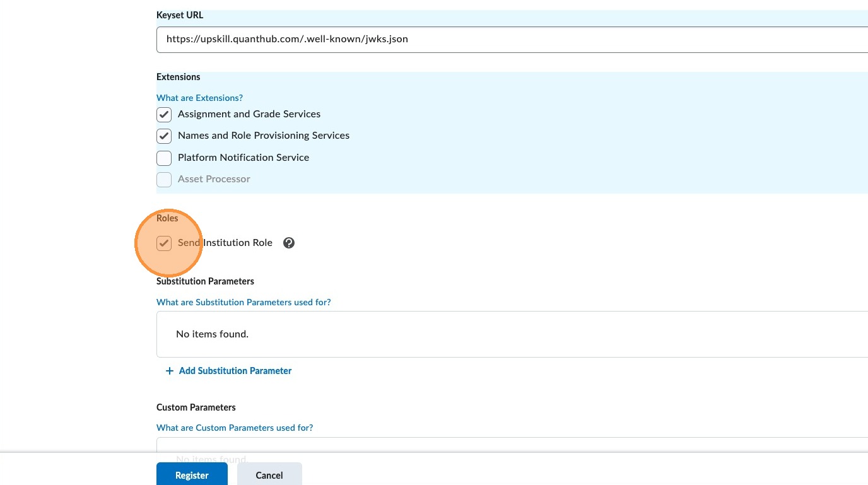Viewport: 868px width, 485px height.
Task: Open "What are Custom Parameters used for?" link
Action: point(235,428)
